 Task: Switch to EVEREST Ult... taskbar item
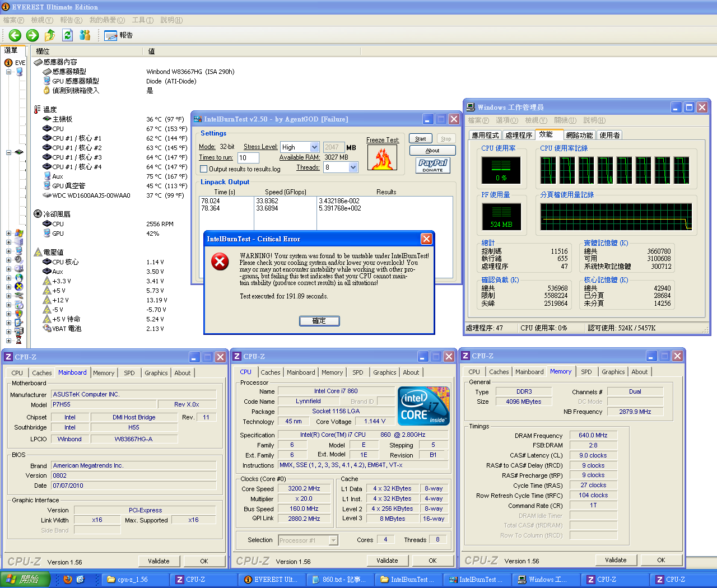(273, 580)
